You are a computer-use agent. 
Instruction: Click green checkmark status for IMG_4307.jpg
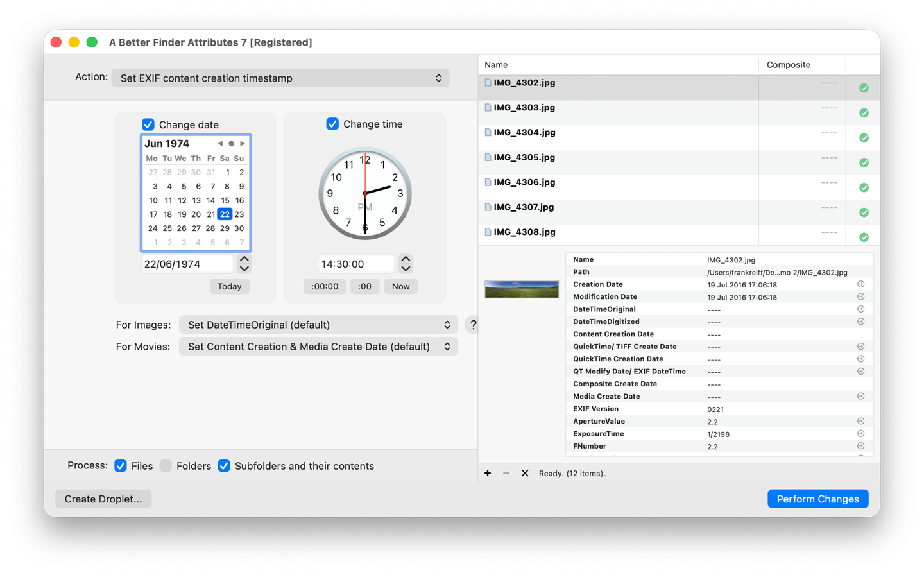click(864, 212)
